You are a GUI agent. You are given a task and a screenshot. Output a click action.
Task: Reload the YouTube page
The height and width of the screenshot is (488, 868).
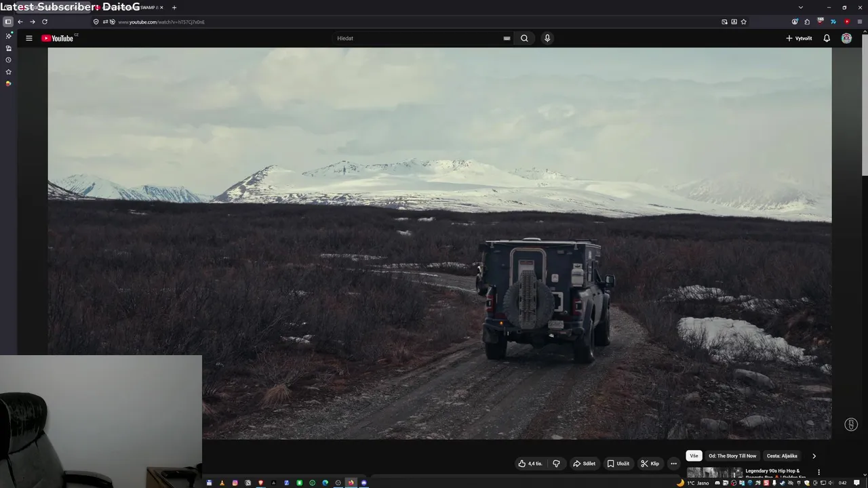(x=45, y=22)
